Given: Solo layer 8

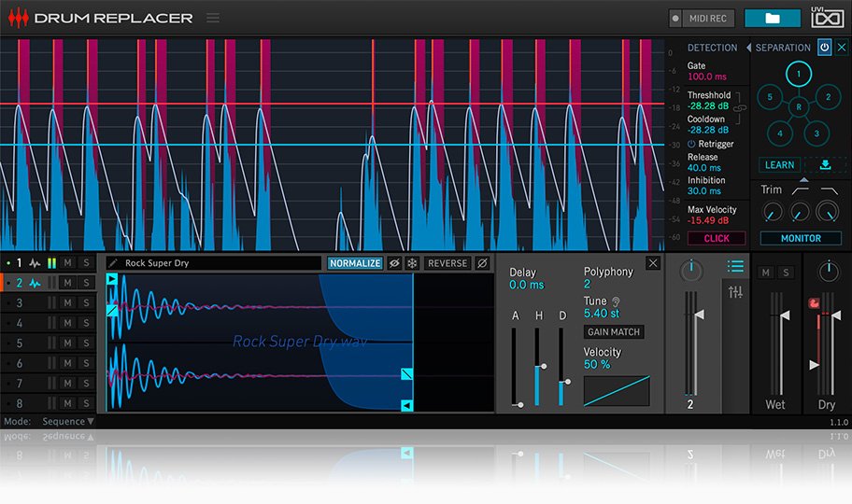Looking at the screenshot, I should 86,403.
